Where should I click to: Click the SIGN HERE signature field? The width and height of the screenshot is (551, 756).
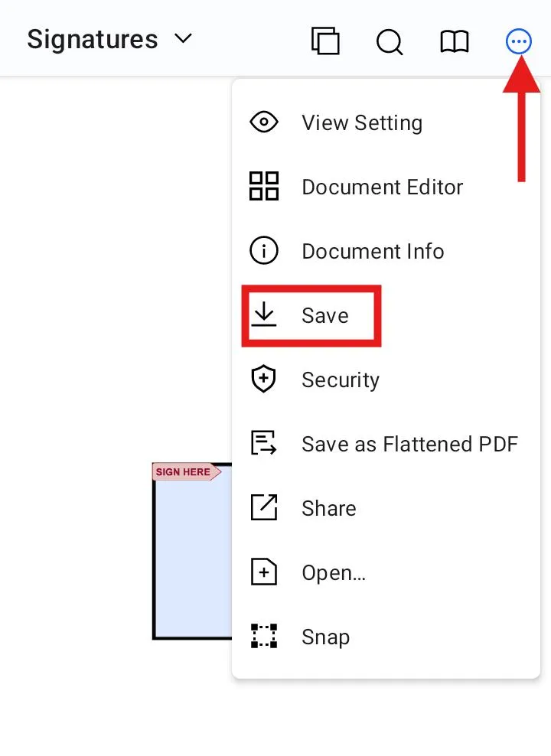coord(184,472)
